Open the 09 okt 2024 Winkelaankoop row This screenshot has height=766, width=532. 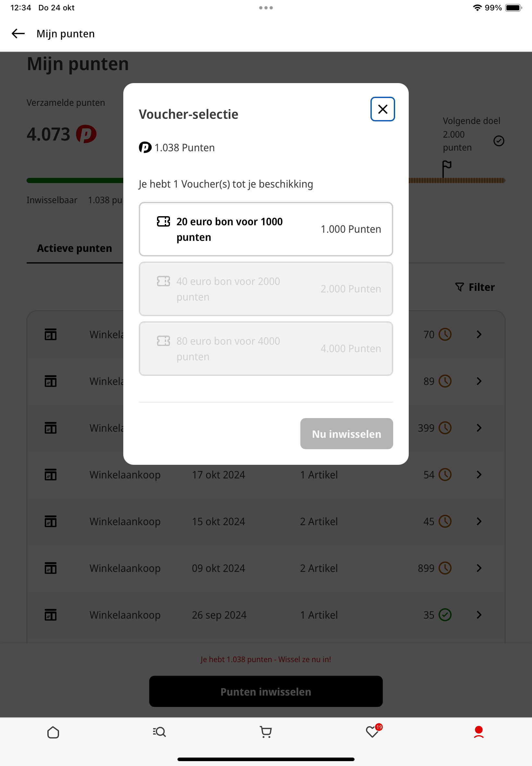[x=266, y=568]
